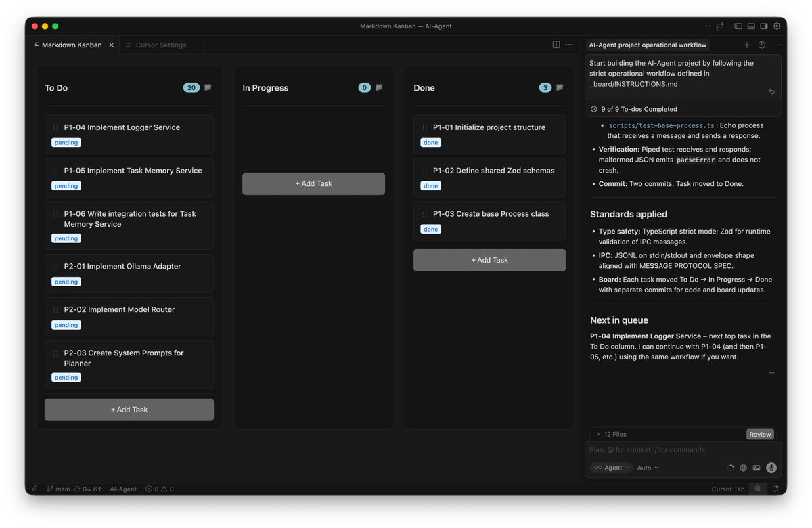Expand the 12 Files changed list
Image resolution: width=812 pixels, height=528 pixels.
[x=611, y=434]
